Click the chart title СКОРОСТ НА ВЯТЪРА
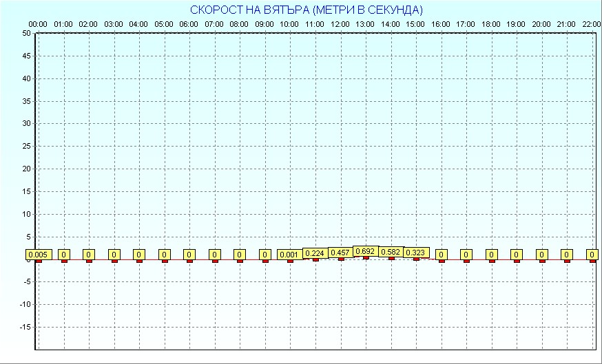 (x=307, y=10)
